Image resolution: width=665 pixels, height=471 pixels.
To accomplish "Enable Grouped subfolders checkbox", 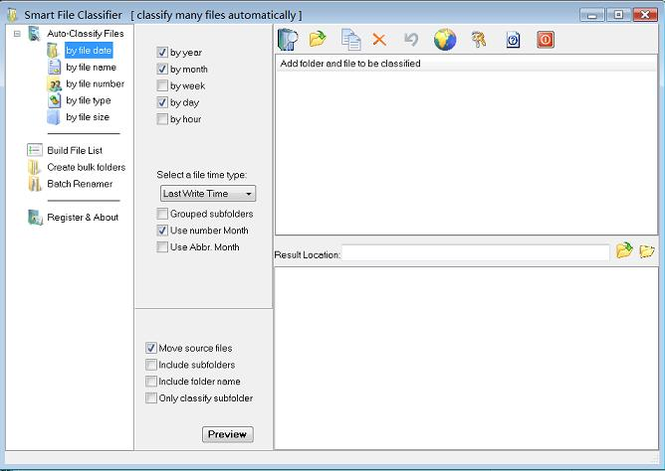I will tap(162, 214).
